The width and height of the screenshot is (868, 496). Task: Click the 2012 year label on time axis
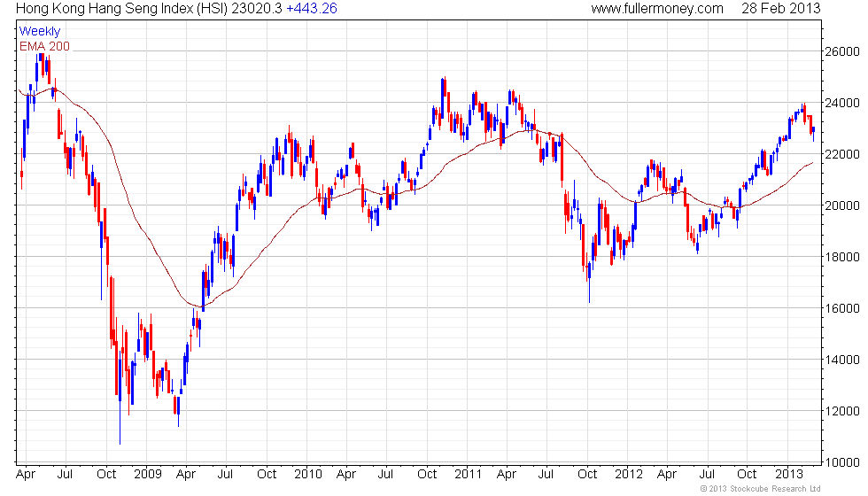(629, 474)
